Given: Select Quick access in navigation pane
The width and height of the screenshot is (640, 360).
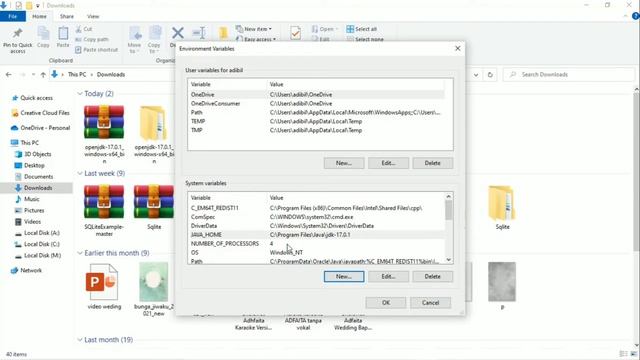Looking at the screenshot, I should (36, 98).
